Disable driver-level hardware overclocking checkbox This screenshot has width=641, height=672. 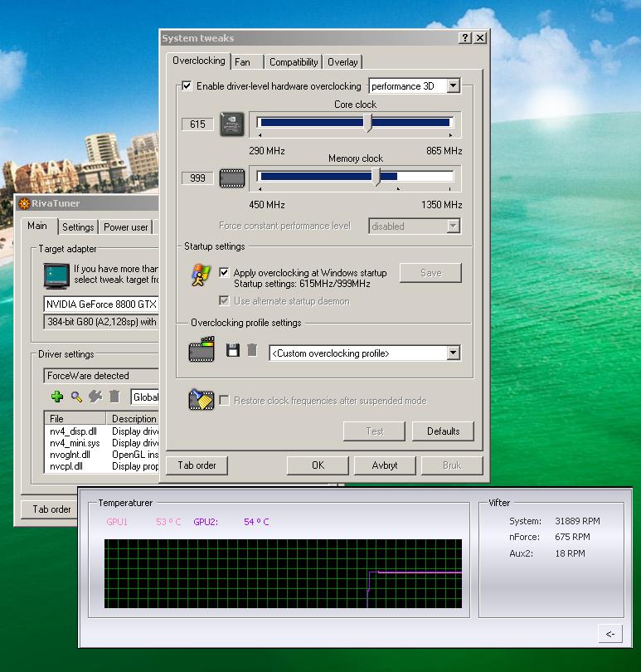point(187,85)
